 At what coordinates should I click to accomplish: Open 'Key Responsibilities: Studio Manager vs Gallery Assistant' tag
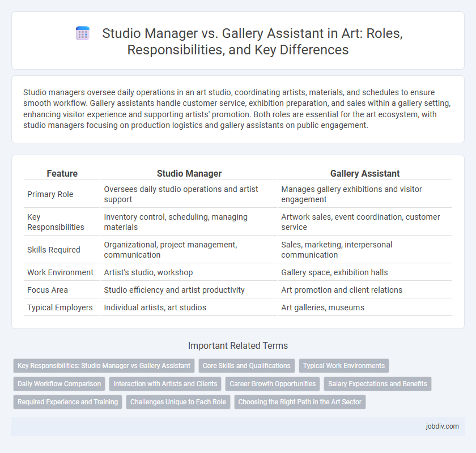[x=104, y=366]
